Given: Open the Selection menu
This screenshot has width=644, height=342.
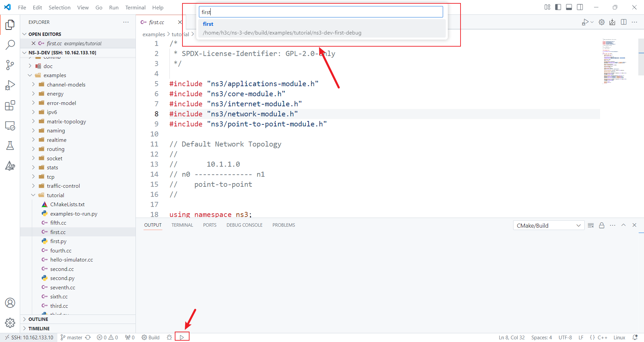Looking at the screenshot, I should [59, 7].
